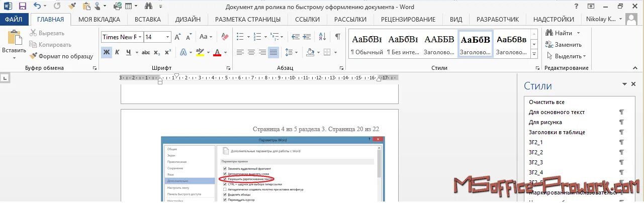Image resolution: width=644 pixels, height=203 pixels.
Task: Open the ФАЙЛ tab
Action: point(14,20)
